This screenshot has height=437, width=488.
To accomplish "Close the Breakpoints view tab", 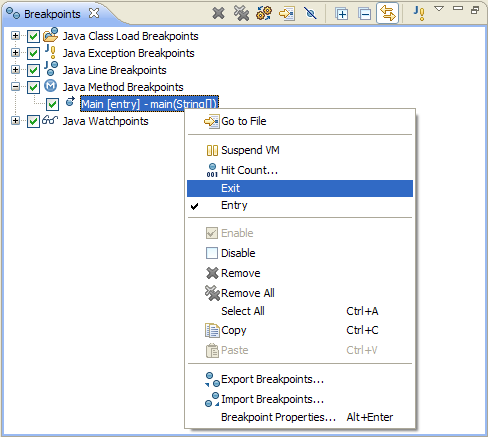I will click(x=94, y=13).
